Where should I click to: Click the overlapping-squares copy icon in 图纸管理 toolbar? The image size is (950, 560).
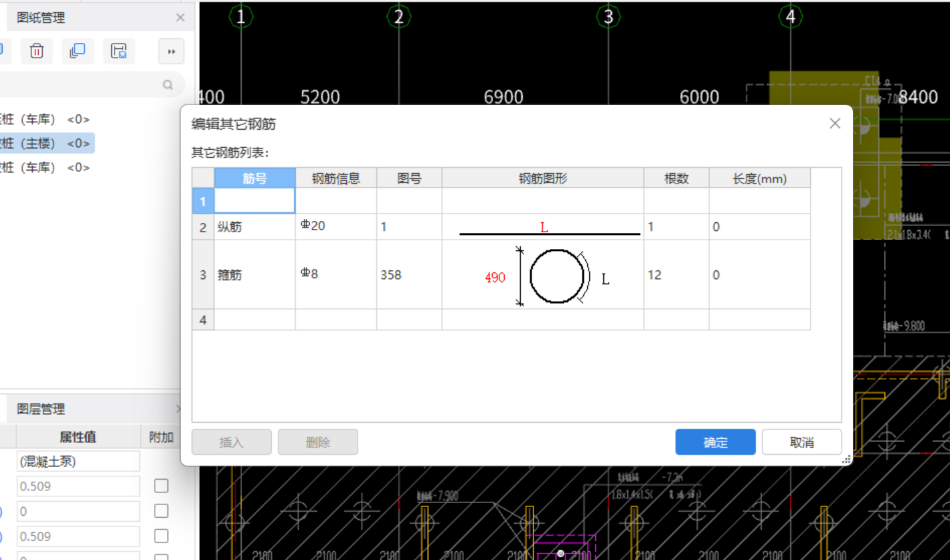[x=78, y=51]
